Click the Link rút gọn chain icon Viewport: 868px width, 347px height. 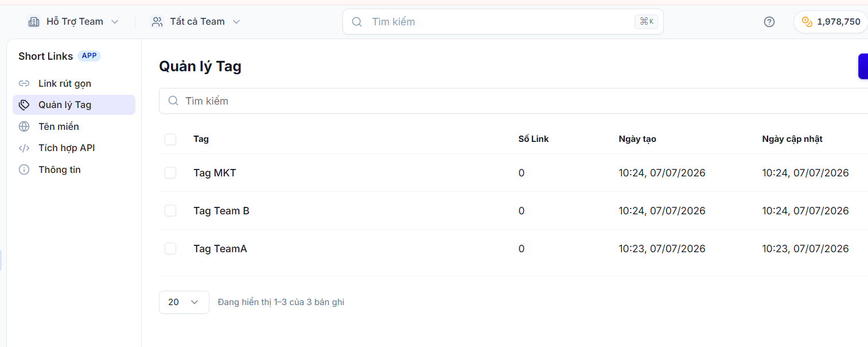24,83
